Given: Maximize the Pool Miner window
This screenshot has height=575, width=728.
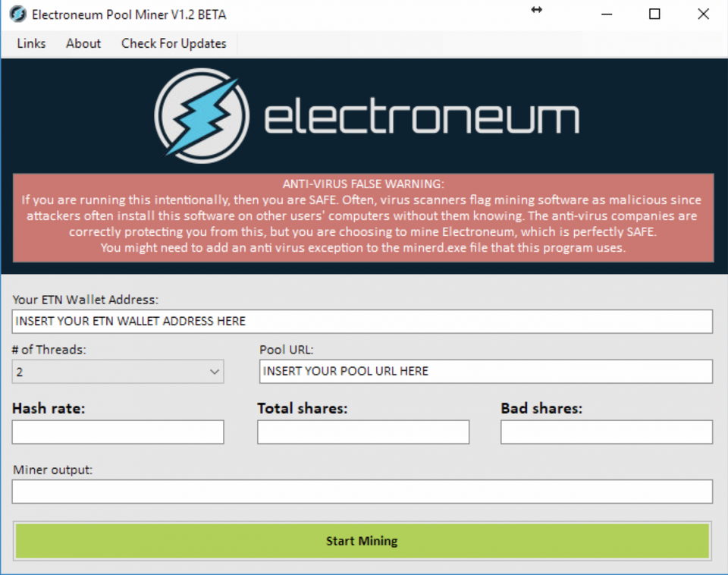Looking at the screenshot, I should coord(654,14).
